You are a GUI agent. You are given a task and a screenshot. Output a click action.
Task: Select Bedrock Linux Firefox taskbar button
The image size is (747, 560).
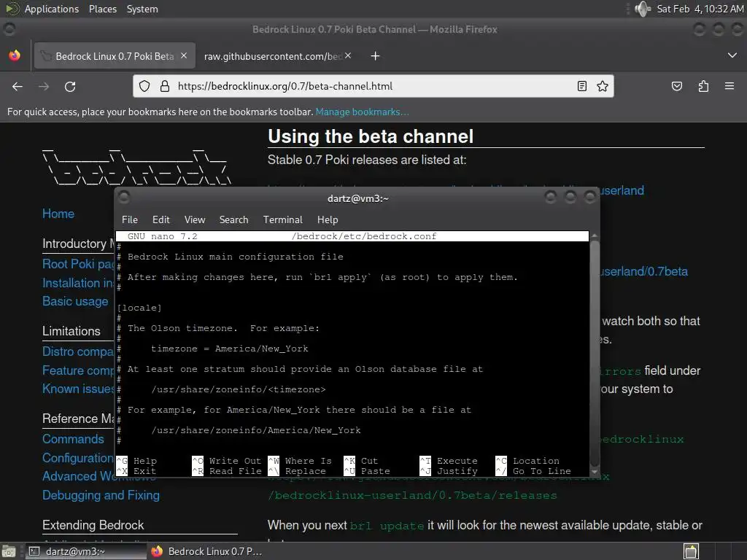pos(207,551)
